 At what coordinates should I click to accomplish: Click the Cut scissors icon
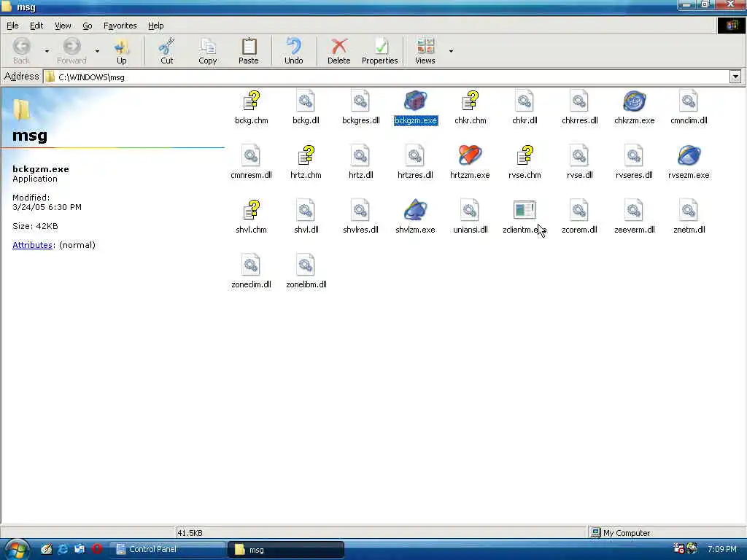coord(167,47)
